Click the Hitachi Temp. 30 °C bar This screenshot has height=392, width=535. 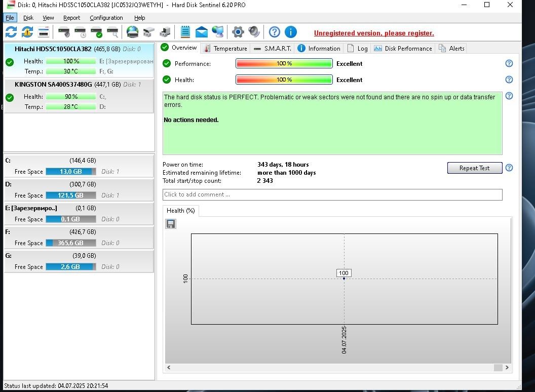coord(71,71)
